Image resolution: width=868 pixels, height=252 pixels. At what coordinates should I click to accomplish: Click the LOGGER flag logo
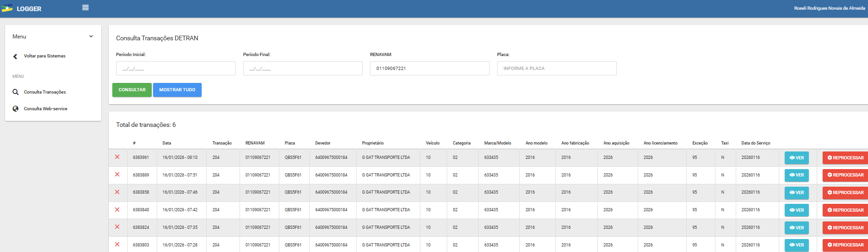coord(7,8)
